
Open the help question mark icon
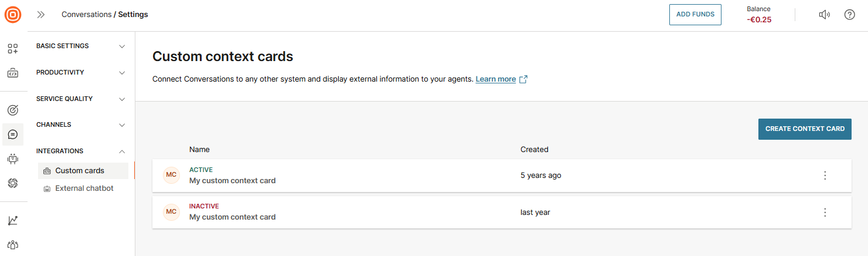click(849, 15)
